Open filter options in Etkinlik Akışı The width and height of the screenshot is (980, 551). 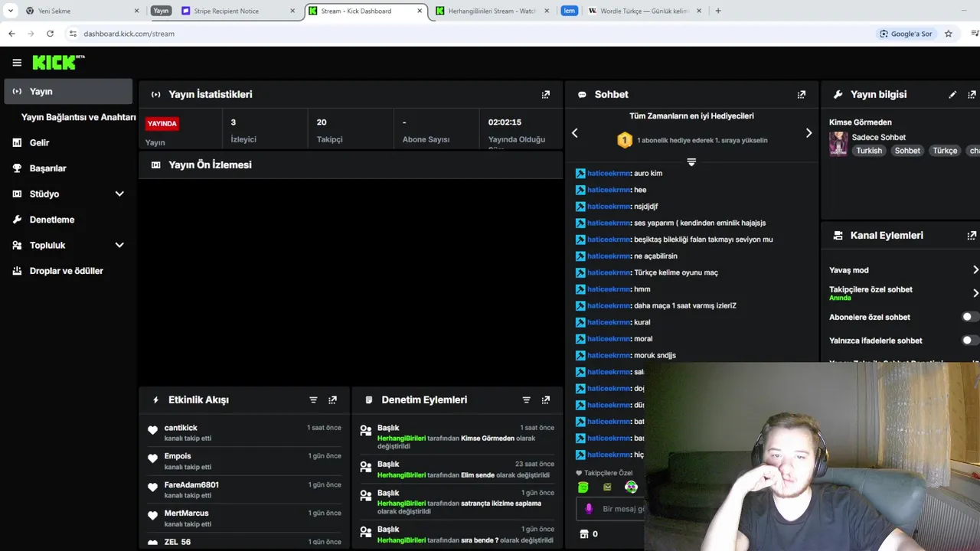[313, 399]
